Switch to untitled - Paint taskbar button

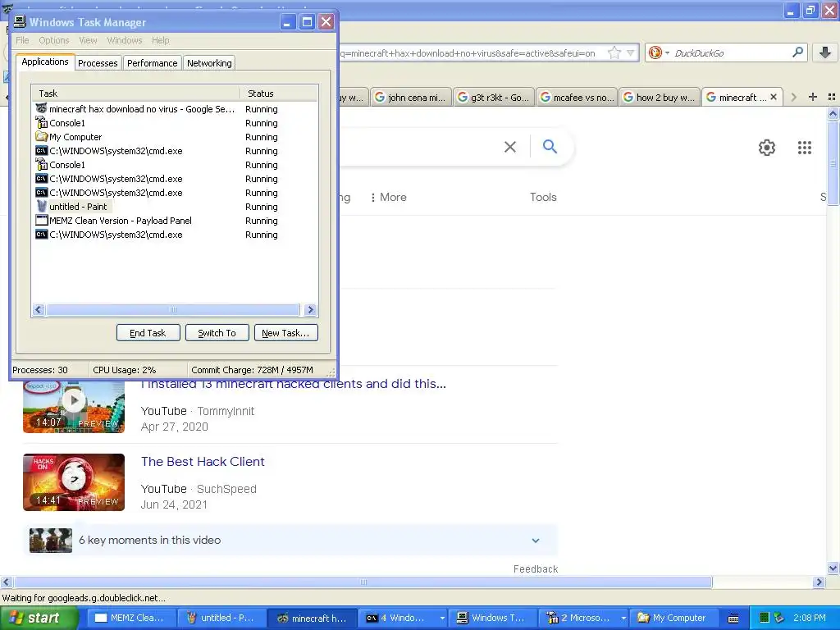(221, 618)
